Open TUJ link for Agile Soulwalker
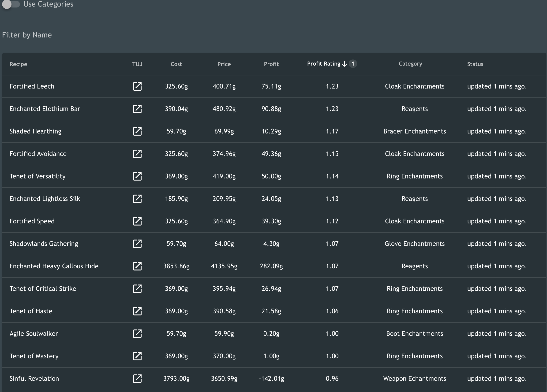Image resolution: width=547 pixels, height=392 pixels. coord(137,334)
